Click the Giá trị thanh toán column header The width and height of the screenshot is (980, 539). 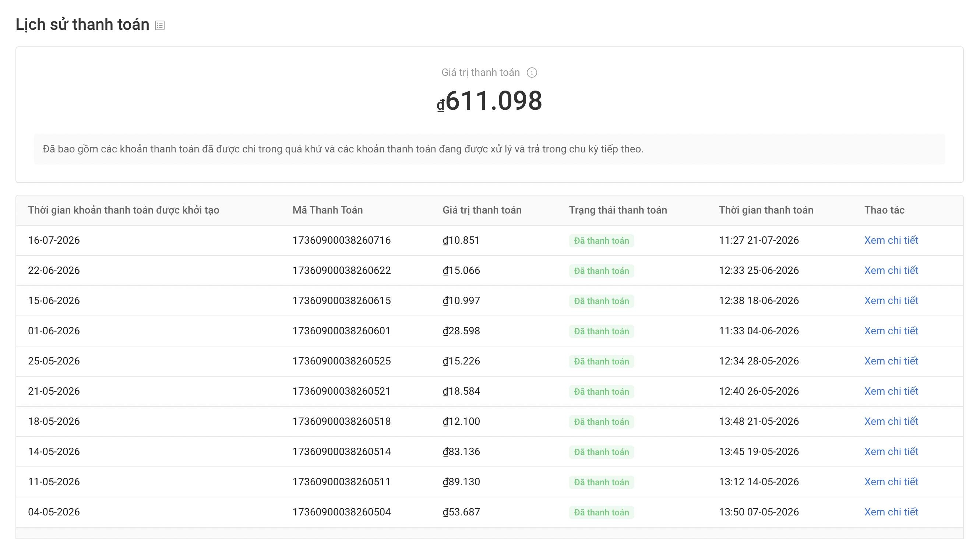point(482,210)
